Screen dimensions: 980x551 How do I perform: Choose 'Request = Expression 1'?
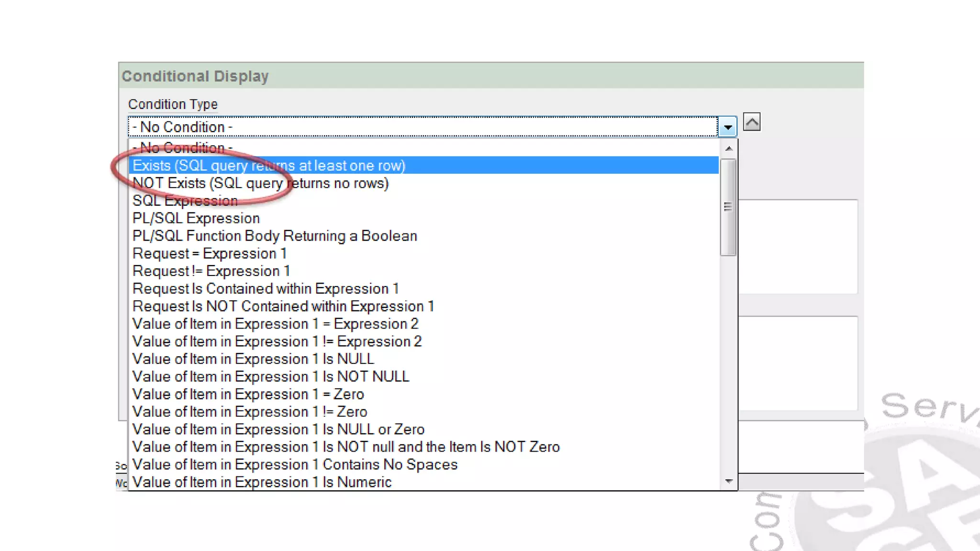pyautogui.click(x=209, y=253)
